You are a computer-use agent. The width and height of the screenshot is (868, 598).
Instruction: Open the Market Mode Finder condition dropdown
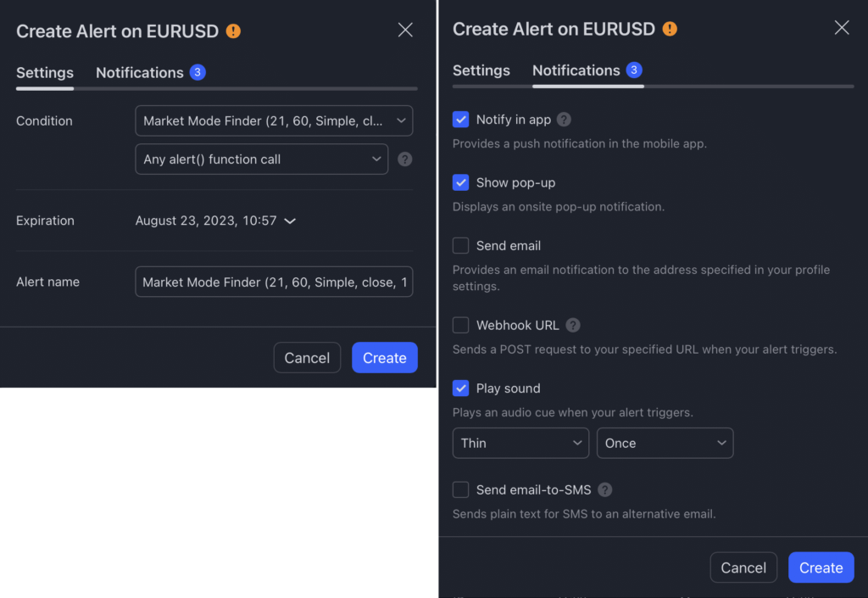[x=274, y=120]
